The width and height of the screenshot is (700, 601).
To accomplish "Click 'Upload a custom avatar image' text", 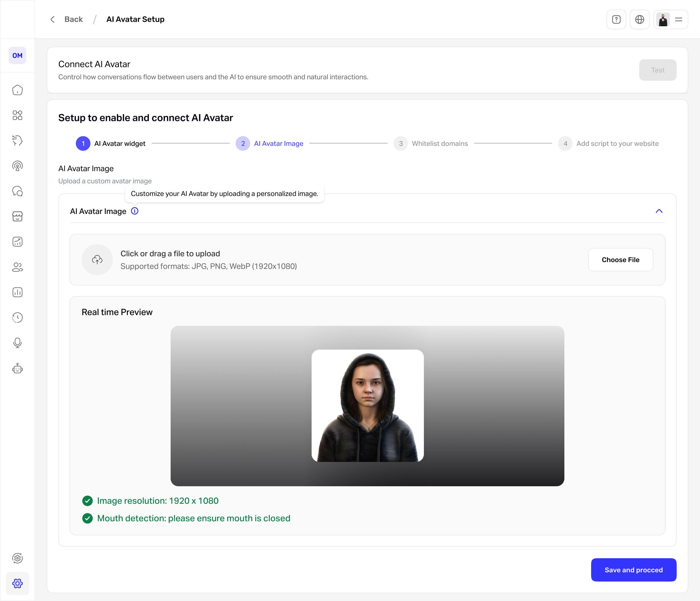I will [105, 181].
